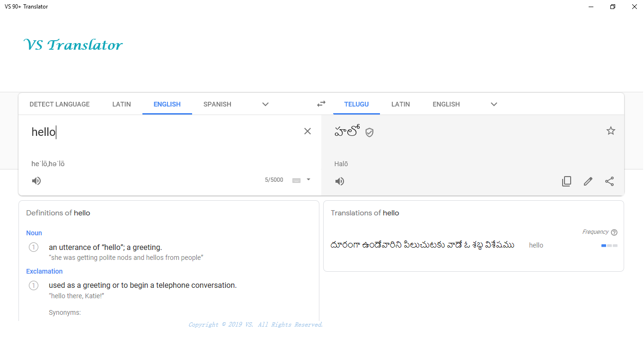Select Detect Language tab
This screenshot has width=644, height=338.
[60, 104]
